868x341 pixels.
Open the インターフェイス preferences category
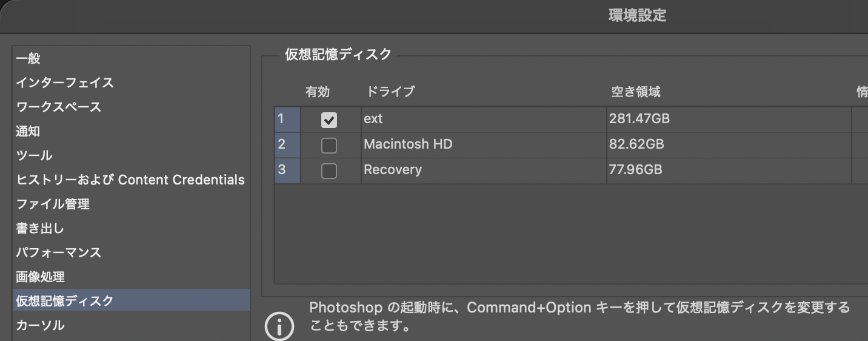point(131,83)
